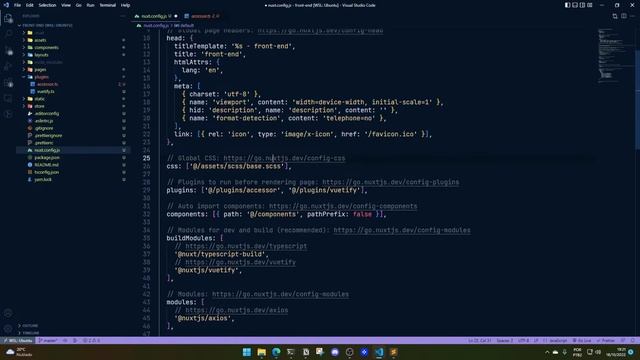Click the master branch in status bar
This screenshot has height=360, width=640.
pos(48,340)
